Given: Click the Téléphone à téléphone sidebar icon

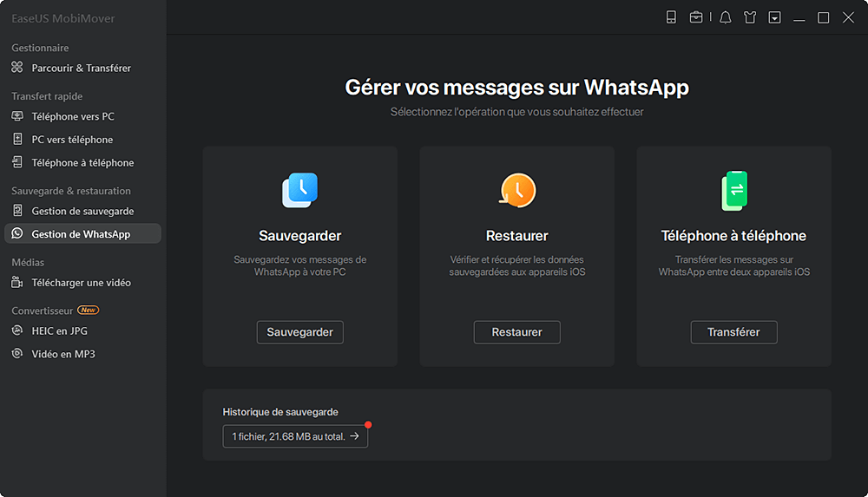Looking at the screenshot, I should 17,162.
